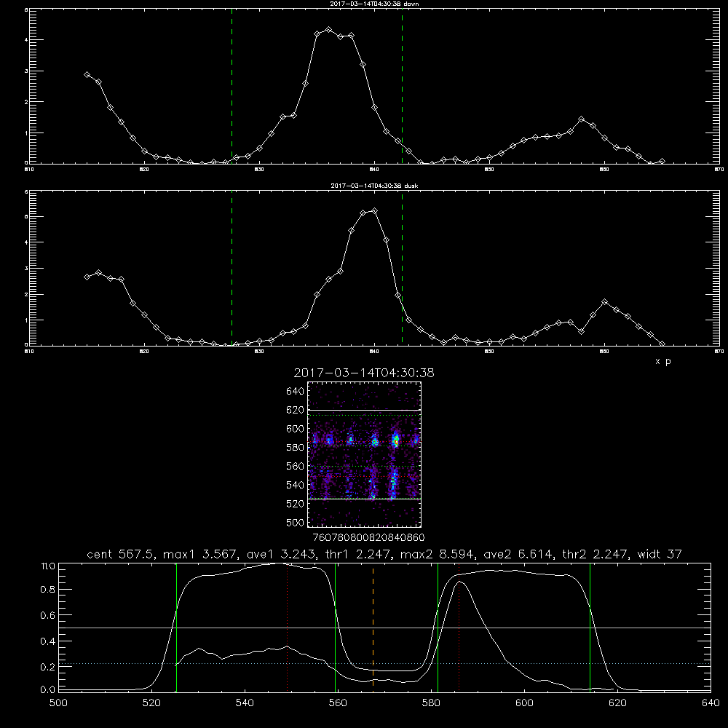The width and height of the screenshot is (728, 728).
Task: Click the '540' x-axis label of bottom plot
Action: (x=245, y=703)
